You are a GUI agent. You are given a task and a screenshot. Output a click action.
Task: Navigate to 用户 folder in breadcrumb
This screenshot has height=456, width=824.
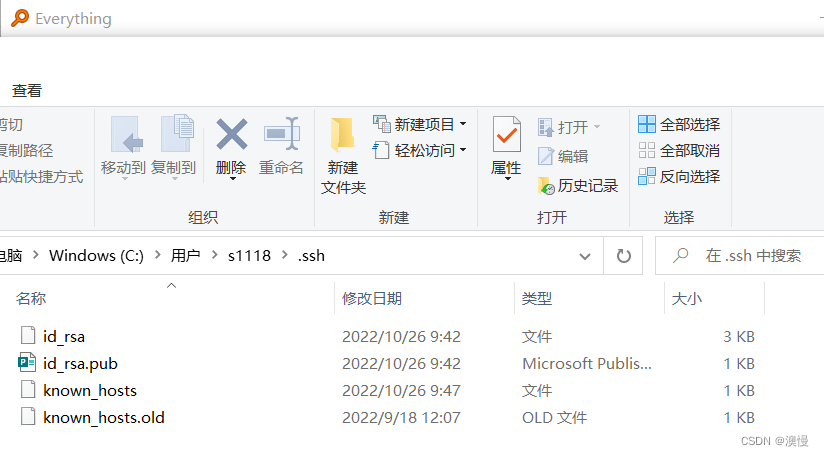(x=186, y=256)
